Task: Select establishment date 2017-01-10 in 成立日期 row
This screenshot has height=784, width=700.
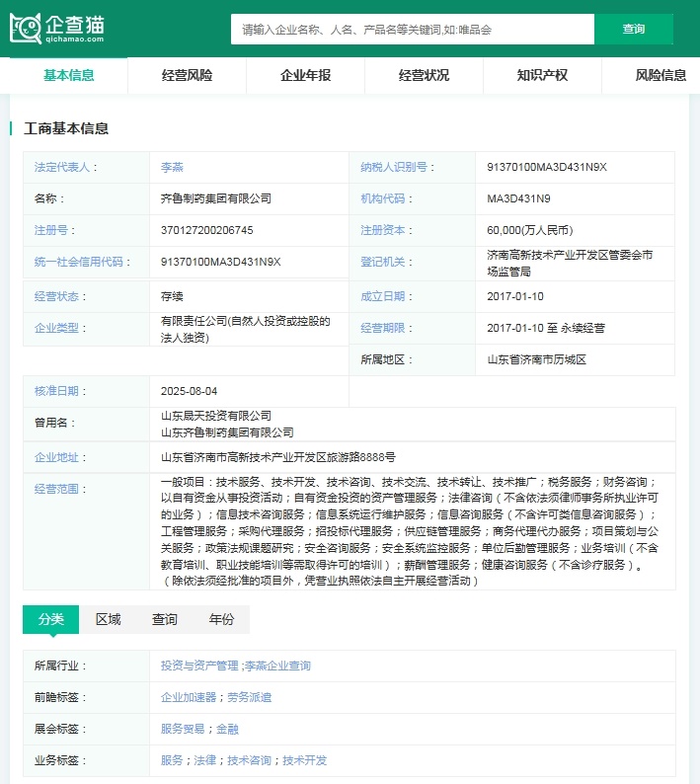Action: 515,296
